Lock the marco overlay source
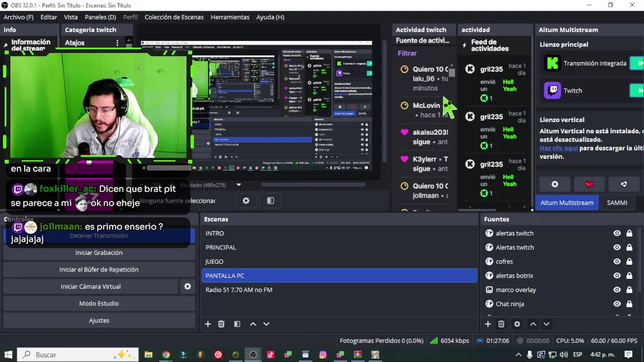The image size is (644, 362). tap(629, 290)
